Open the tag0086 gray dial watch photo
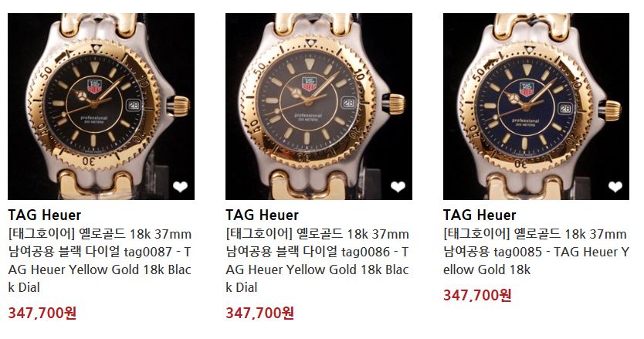Image resolution: width=644 pixels, height=339 pixels. point(319,107)
